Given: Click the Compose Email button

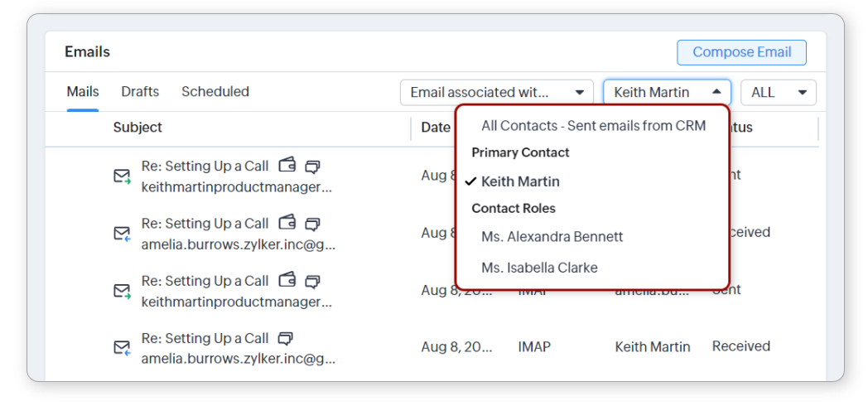Looking at the screenshot, I should coord(741,52).
